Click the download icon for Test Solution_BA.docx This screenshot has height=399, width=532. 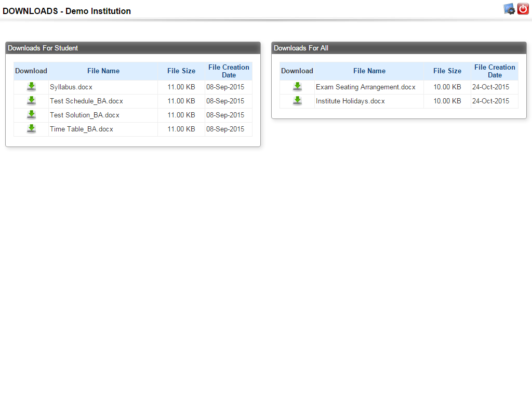(x=31, y=115)
